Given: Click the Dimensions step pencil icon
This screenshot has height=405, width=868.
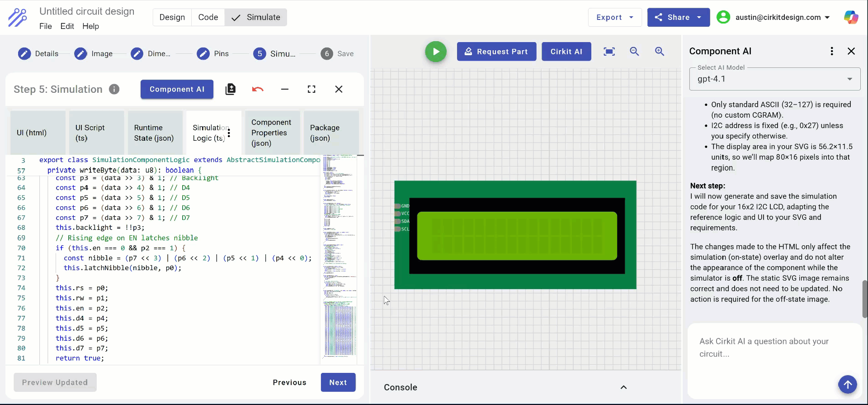Looking at the screenshot, I should point(137,54).
